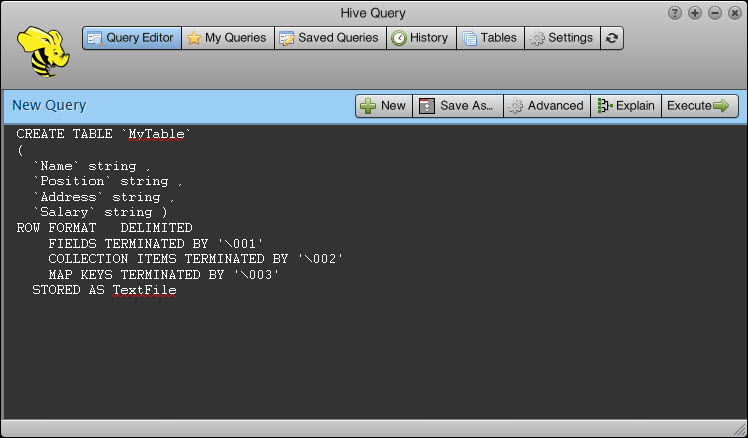
Task: Go to the Tables tab
Action: (490, 38)
